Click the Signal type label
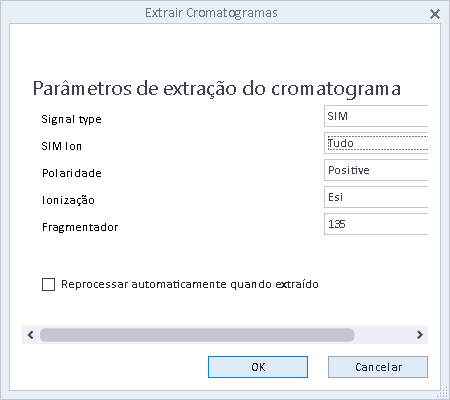 click(71, 119)
